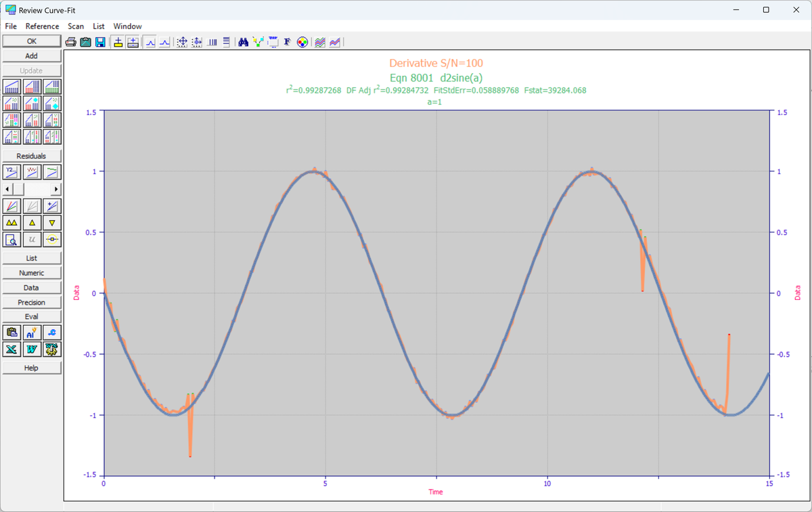This screenshot has width=812, height=512.
Task: Open the Scan menu
Action: (76, 26)
